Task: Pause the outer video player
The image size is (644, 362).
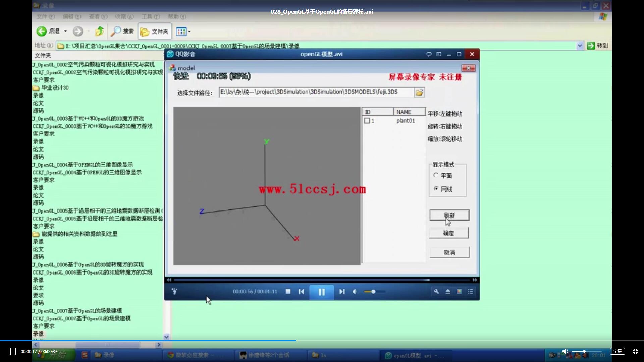Action: [13, 351]
